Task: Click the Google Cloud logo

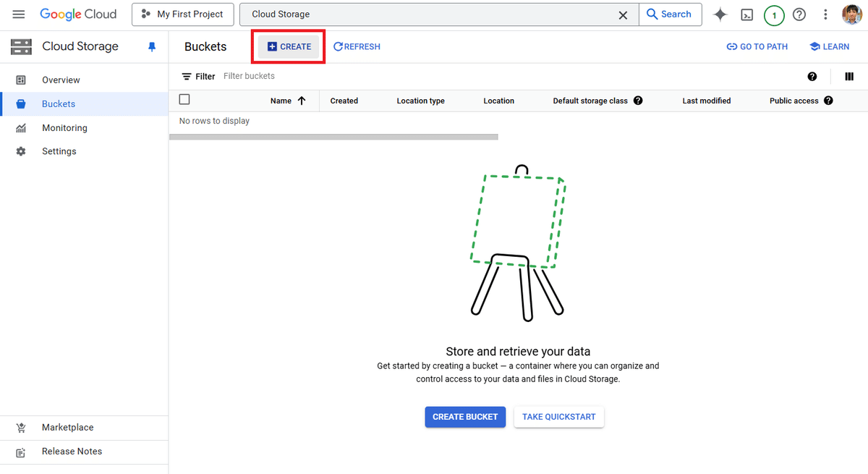Action: (78, 14)
